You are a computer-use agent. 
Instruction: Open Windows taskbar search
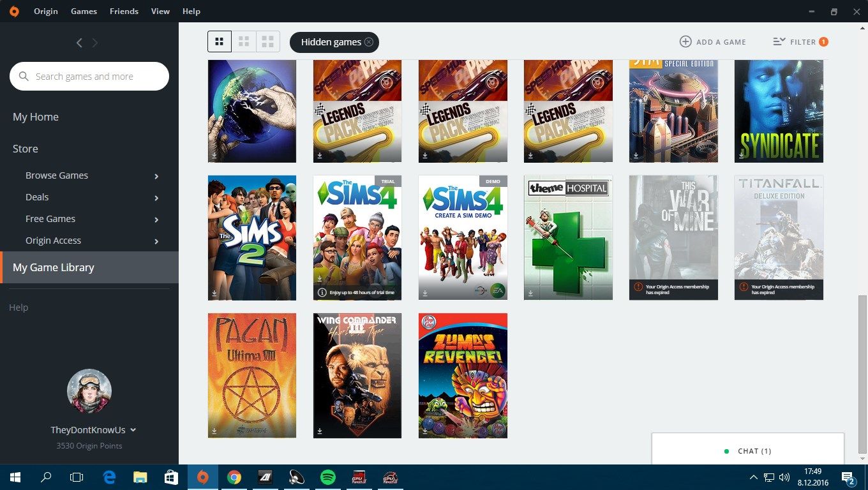[x=46, y=477]
